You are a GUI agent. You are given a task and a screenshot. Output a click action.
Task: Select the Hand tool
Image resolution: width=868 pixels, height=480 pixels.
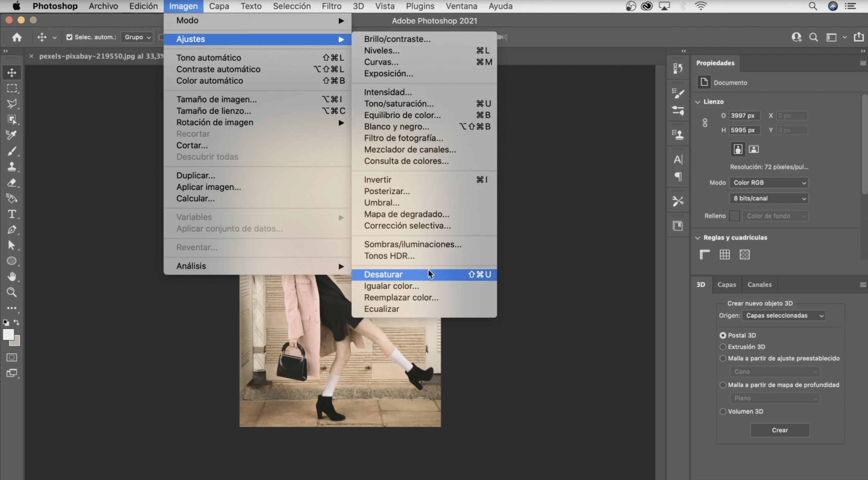click(12, 277)
